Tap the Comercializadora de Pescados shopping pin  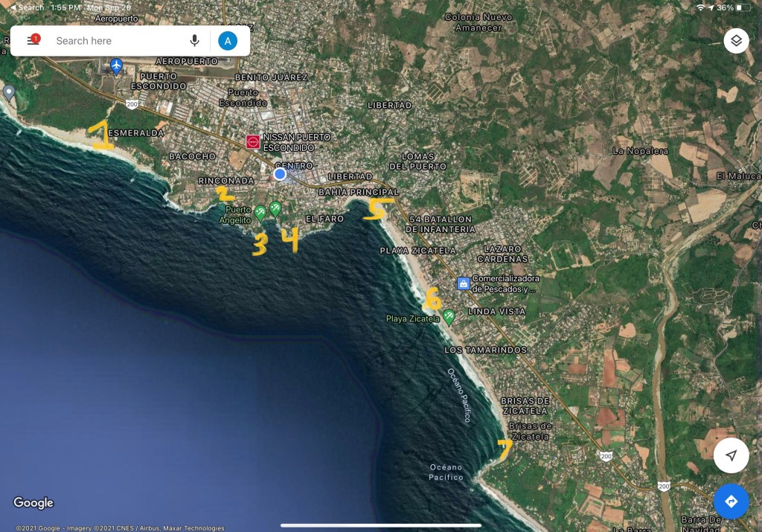point(463,283)
